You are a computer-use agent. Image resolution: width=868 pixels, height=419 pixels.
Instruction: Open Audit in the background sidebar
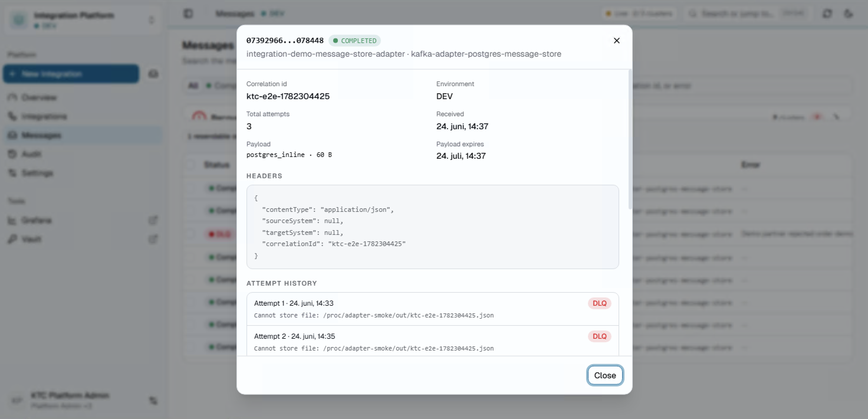[83, 154]
